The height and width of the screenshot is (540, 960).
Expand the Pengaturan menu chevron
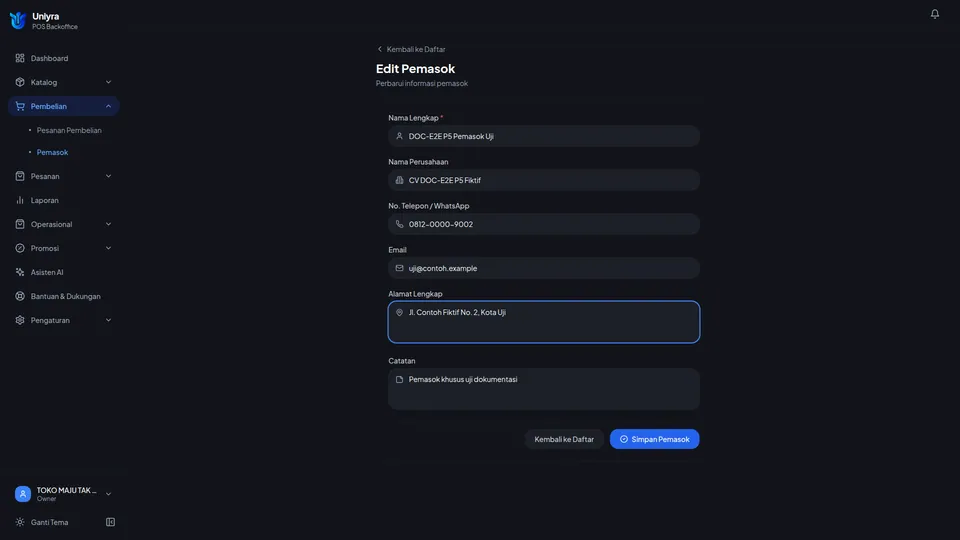point(108,320)
